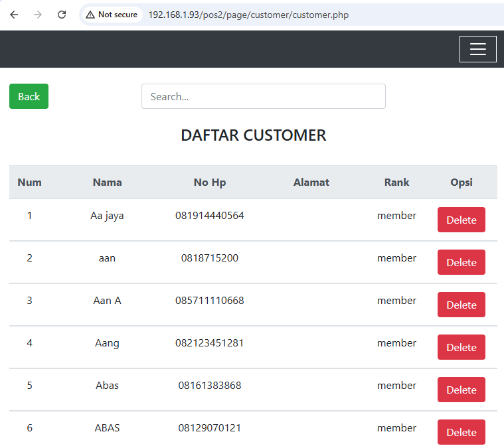Click the browser address bar URL

[x=248, y=15]
